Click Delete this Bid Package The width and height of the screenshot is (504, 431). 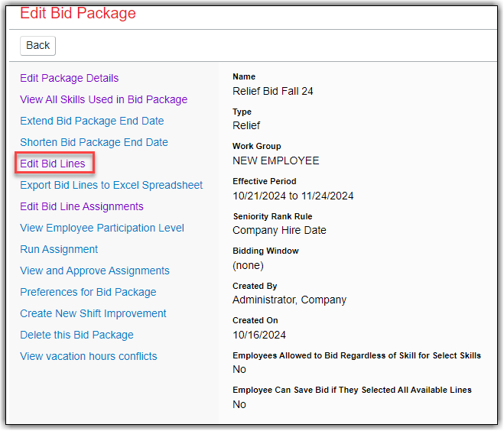pyautogui.click(x=76, y=335)
